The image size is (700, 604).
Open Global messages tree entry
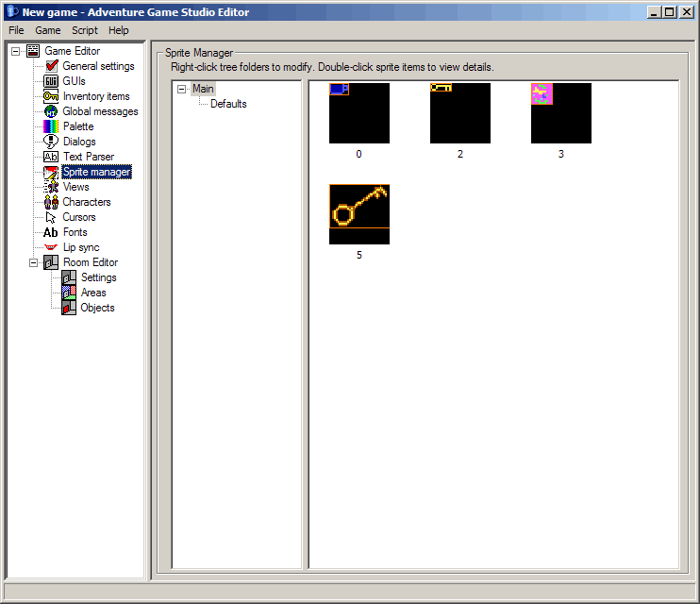click(x=100, y=111)
